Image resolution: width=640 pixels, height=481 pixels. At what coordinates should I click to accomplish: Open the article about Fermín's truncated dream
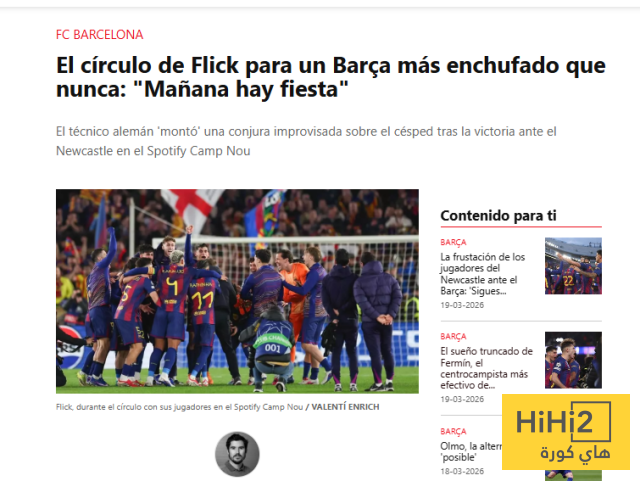click(x=486, y=368)
